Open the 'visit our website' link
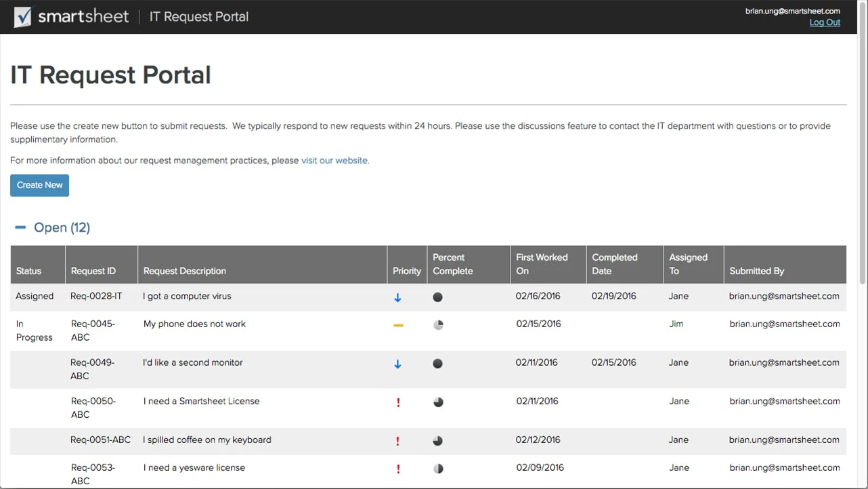This screenshot has height=489, width=868. pos(334,161)
